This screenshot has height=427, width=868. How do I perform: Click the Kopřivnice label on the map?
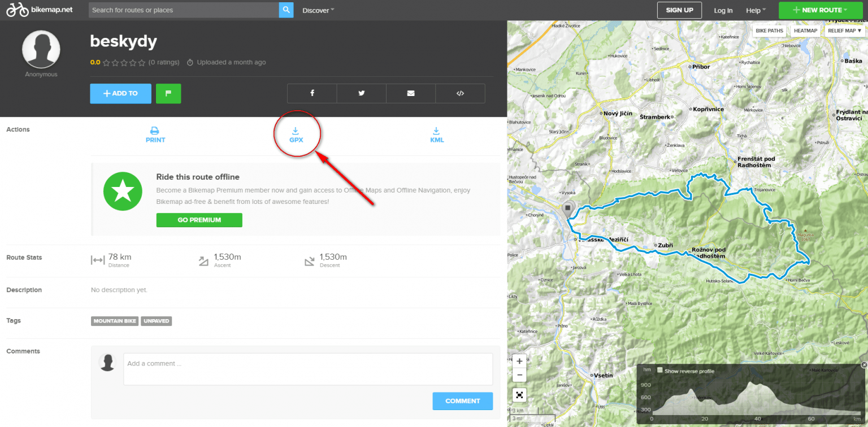(x=709, y=109)
